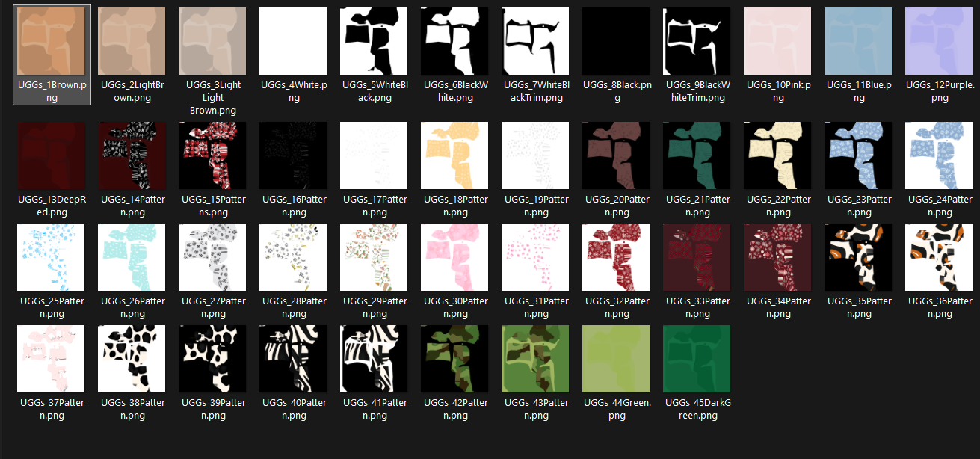The width and height of the screenshot is (980, 459).
Task: Select the UGGs_12Purple.png thumbnail
Action: click(x=939, y=42)
